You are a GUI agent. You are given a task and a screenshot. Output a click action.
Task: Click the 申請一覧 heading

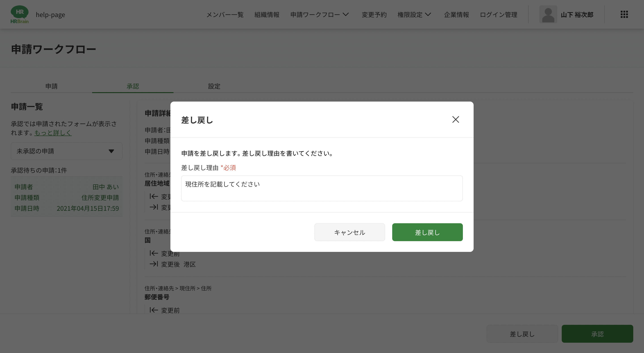coord(27,106)
